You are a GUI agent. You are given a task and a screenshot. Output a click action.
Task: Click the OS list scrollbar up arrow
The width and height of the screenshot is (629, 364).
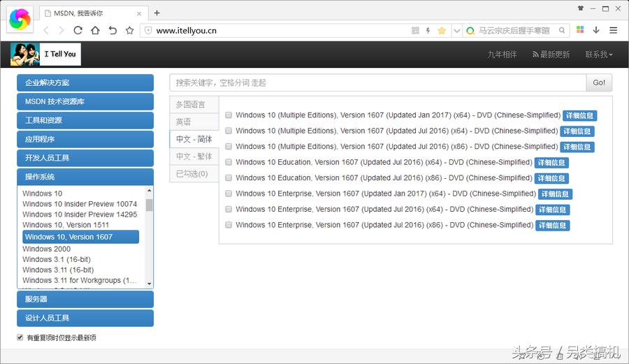click(x=150, y=191)
